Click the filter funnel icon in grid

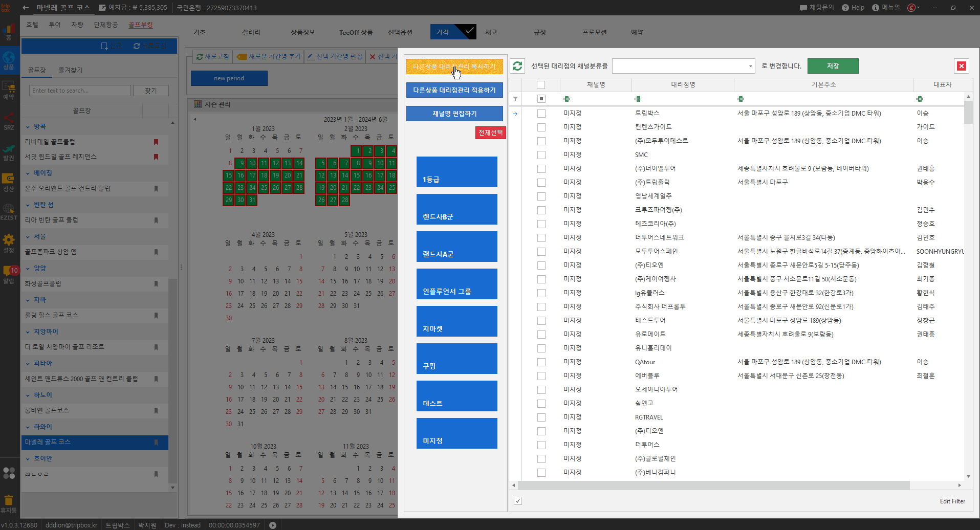pos(515,99)
